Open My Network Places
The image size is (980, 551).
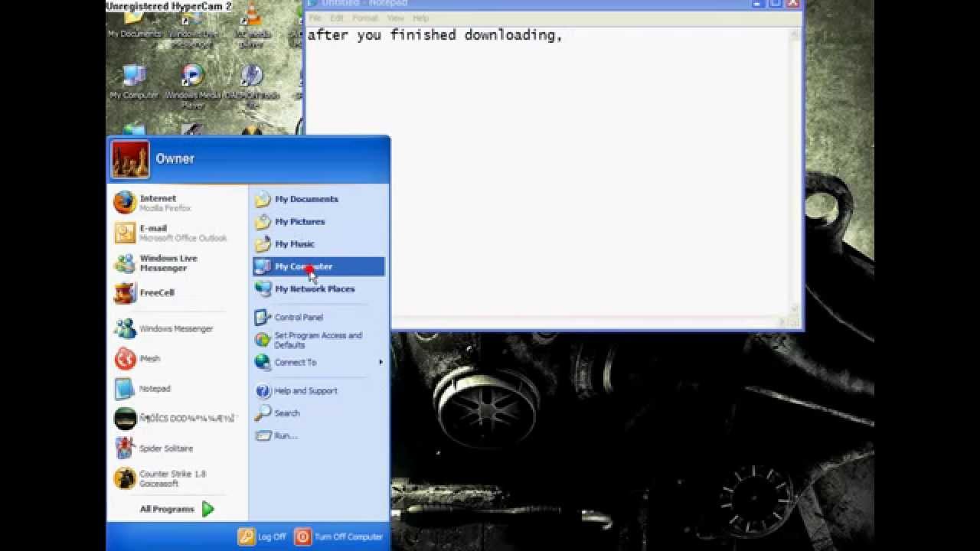(x=318, y=289)
